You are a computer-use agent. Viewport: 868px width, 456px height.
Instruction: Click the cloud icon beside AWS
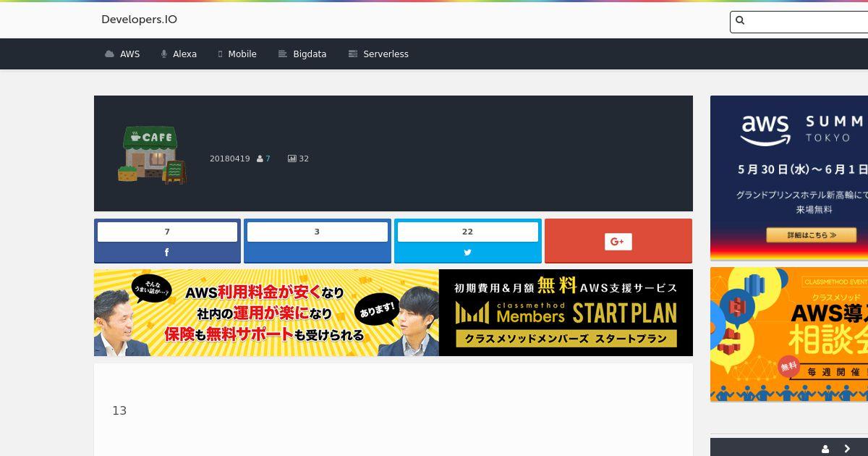point(109,54)
